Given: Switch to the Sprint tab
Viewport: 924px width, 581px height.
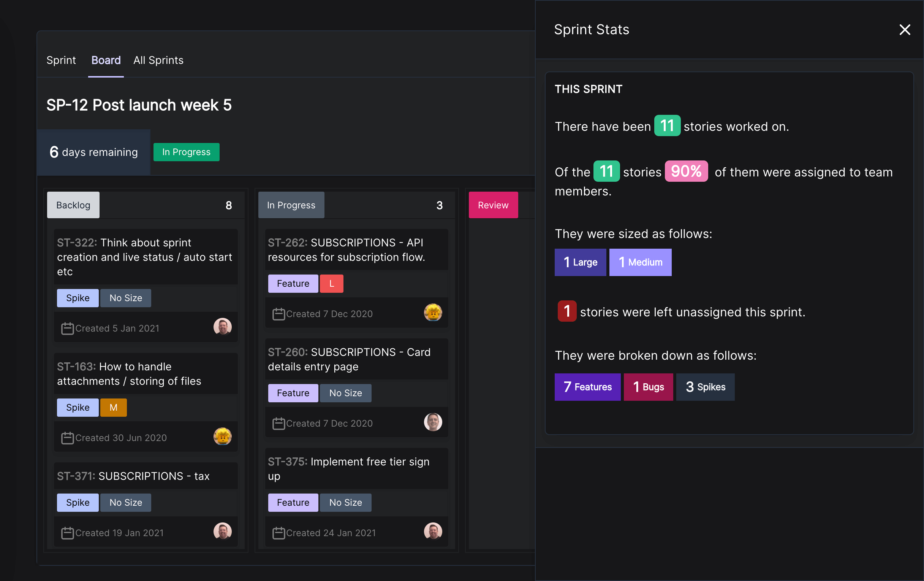Looking at the screenshot, I should (61, 60).
